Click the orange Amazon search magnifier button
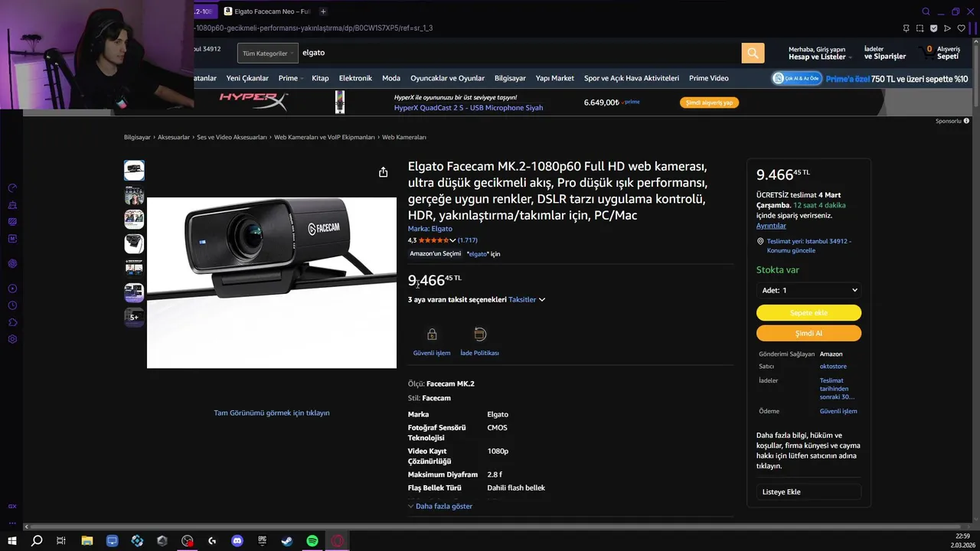 (x=753, y=53)
